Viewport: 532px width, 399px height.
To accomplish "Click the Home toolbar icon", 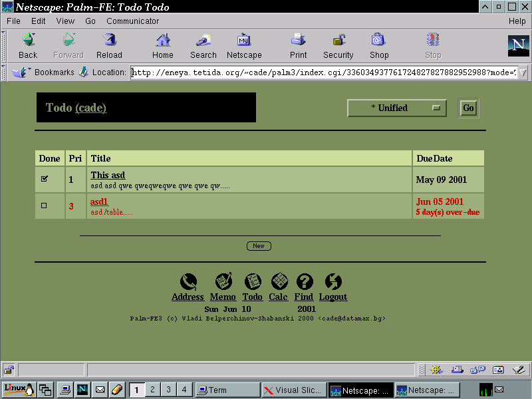I will click(162, 41).
